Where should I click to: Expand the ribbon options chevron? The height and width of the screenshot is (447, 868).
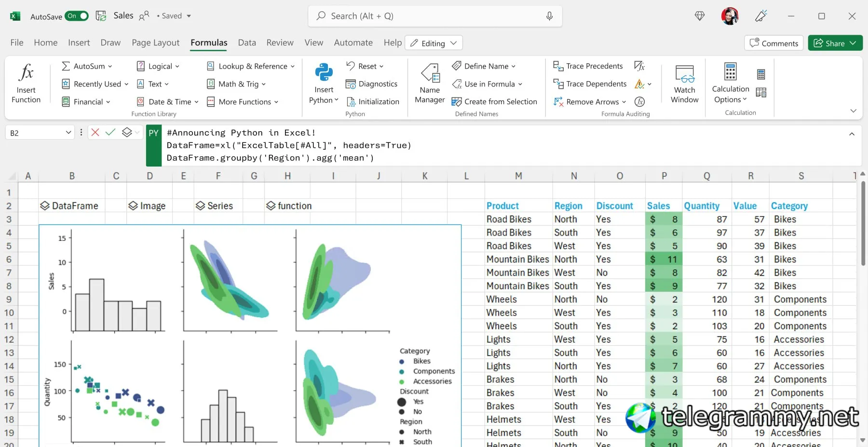[x=853, y=111]
